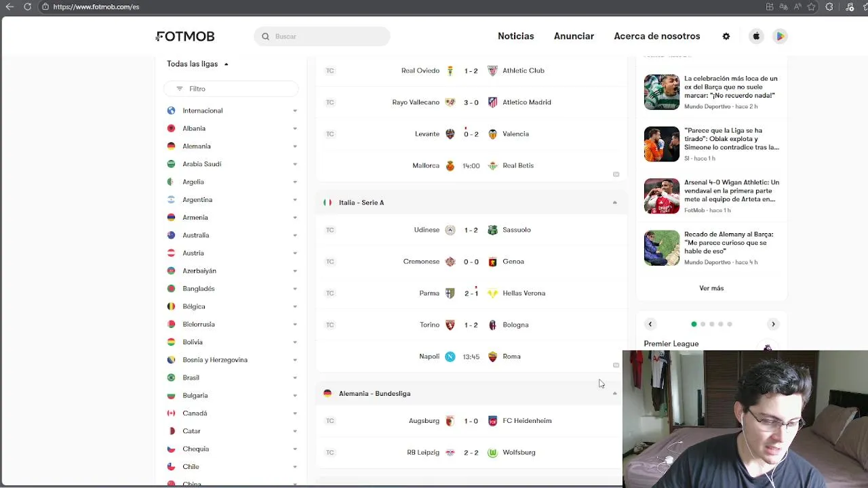
Task: Click the Sassuolo crest
Action: [x=492, y=230]
